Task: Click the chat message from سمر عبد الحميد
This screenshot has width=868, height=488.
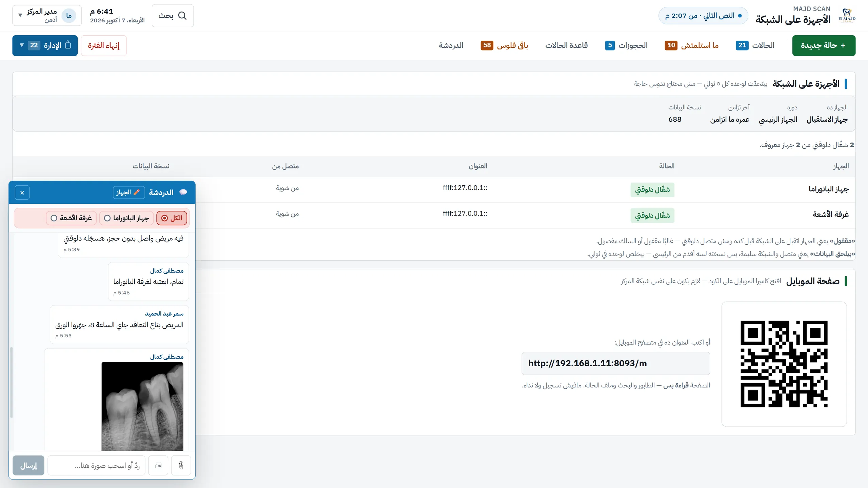Action: tap(119, 325)
